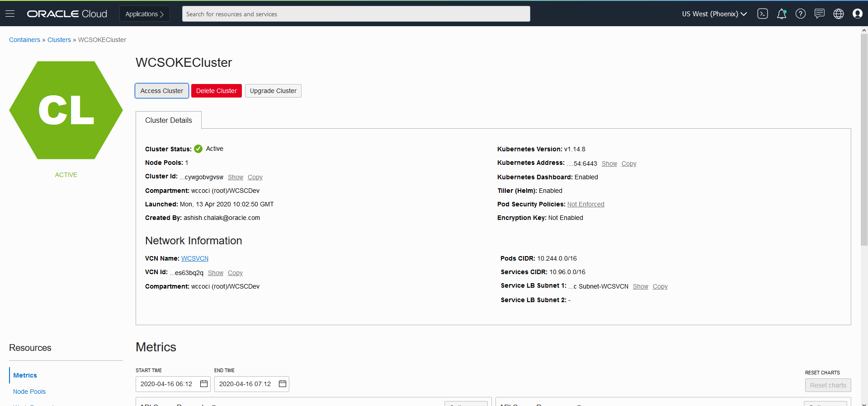Open the Not Enforced pod security link
This screenshot has width=868, height=406.
tap(586, 204)
